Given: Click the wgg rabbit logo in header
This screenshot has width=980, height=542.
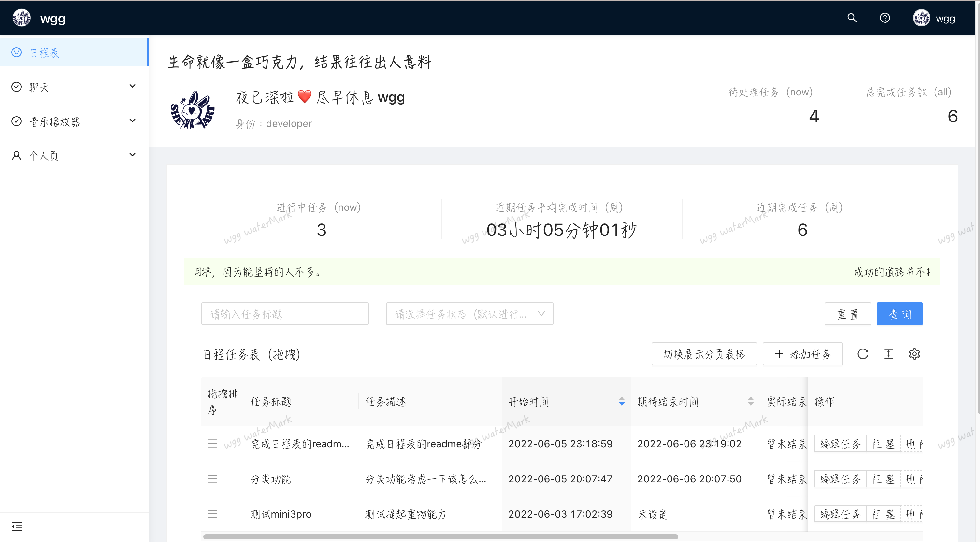Looking at the screenshot, I should 22,18.
